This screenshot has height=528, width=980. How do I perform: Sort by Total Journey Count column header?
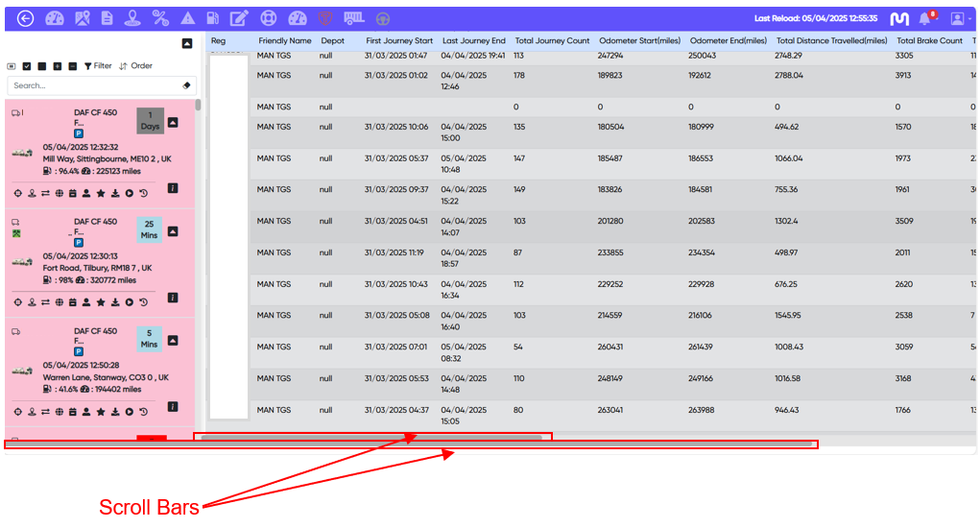click(x=552, y=41)
